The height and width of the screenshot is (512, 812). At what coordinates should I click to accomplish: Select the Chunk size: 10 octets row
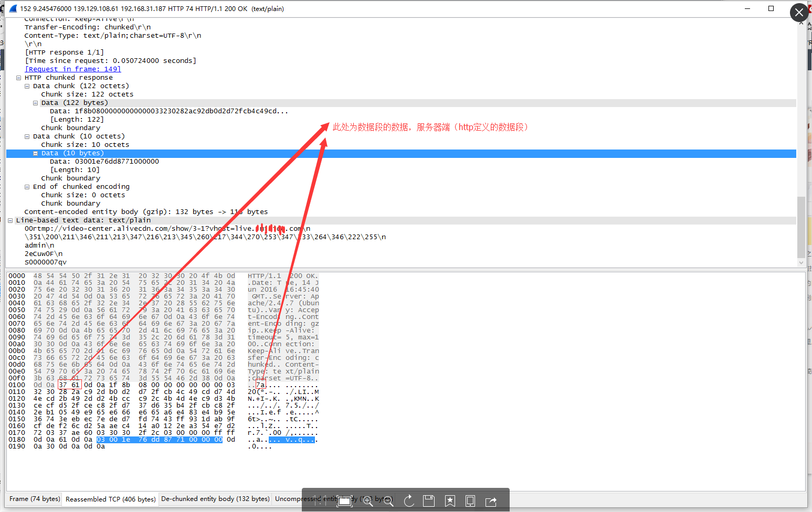[x=85, y=145]
